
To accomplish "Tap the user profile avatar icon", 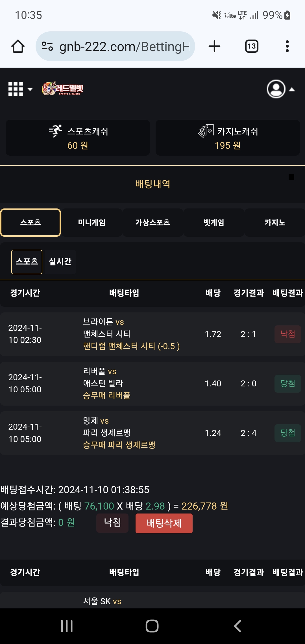I will (276, 89).
